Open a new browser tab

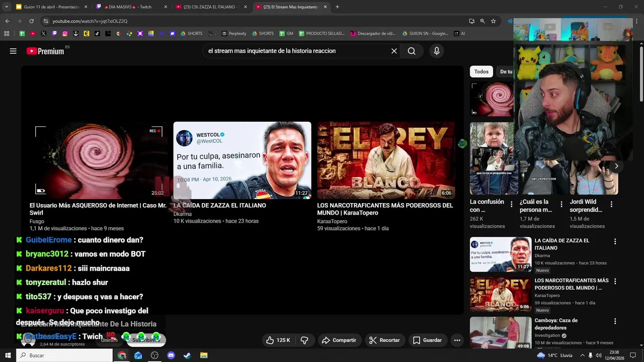click(x=337, y=7)
